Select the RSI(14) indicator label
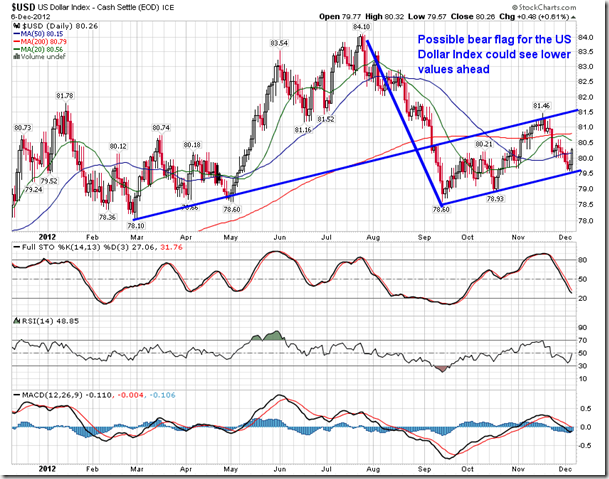 click(x=31, y=322)
